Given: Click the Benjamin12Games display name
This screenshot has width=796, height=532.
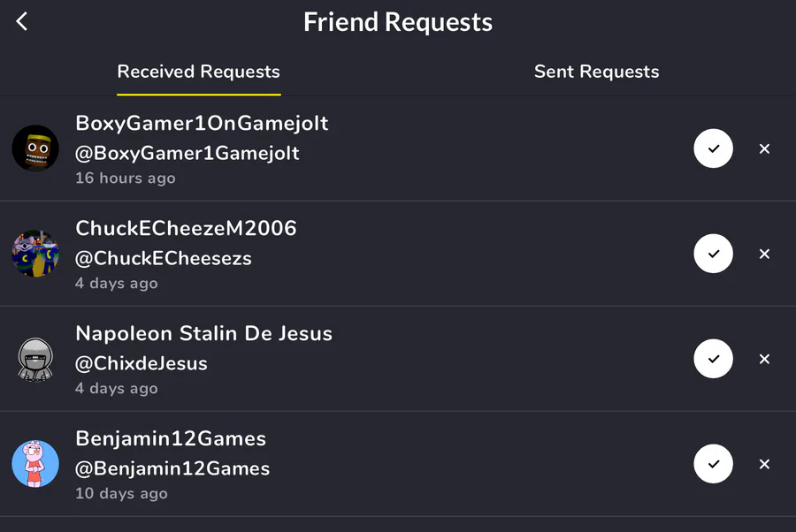Looking at the screenshot, I should (171, 438).
